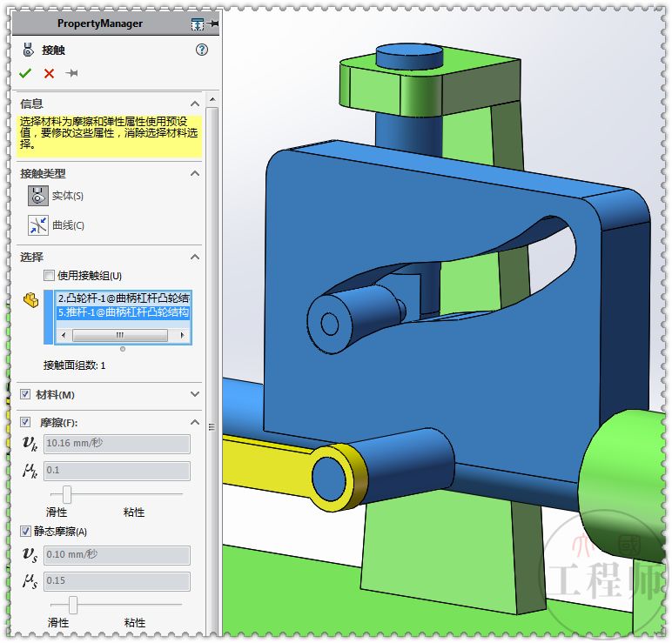The image size is (672, 643).
Task: Click PropertyManager header split panel icon
Action: (x=197, y=24)
